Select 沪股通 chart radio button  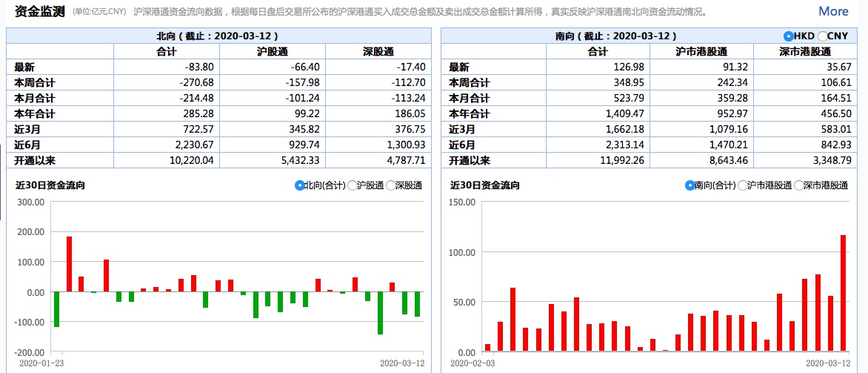click(352, 185)
